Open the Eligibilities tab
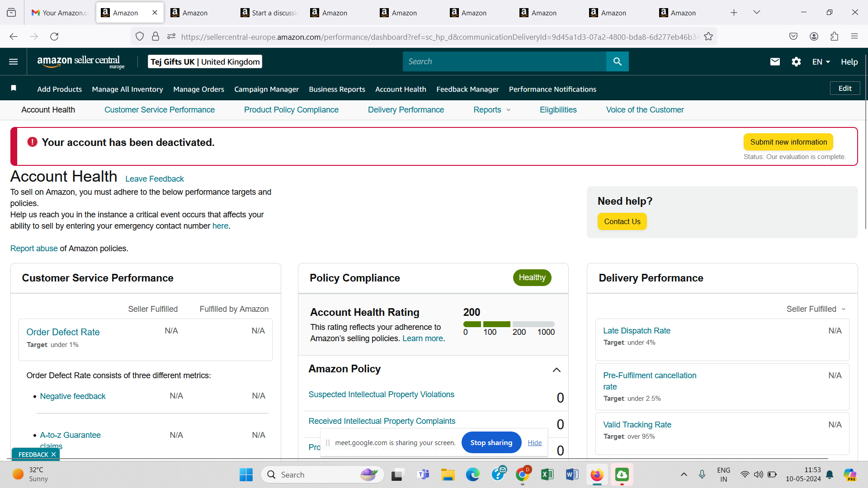This screenshot has width=868, height=488. tap(558, 110)
